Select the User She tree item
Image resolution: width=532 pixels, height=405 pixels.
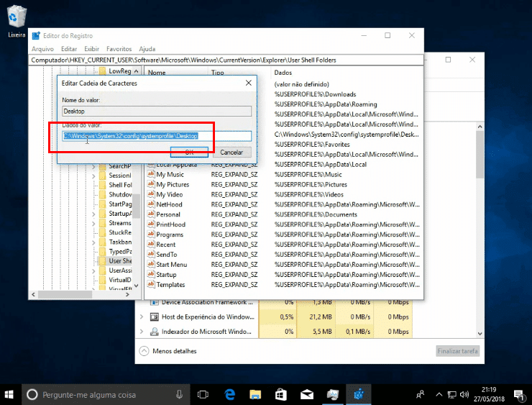(x=120, y=260)
